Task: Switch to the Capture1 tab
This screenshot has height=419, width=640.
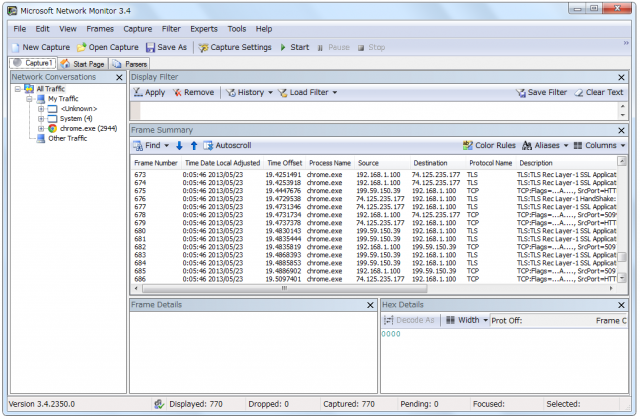Action: click(x=33, y=63)
